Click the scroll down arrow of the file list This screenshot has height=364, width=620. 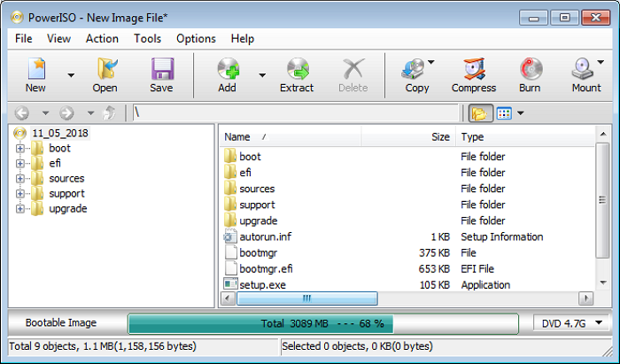pyautogui.click(x=603, y=283)
